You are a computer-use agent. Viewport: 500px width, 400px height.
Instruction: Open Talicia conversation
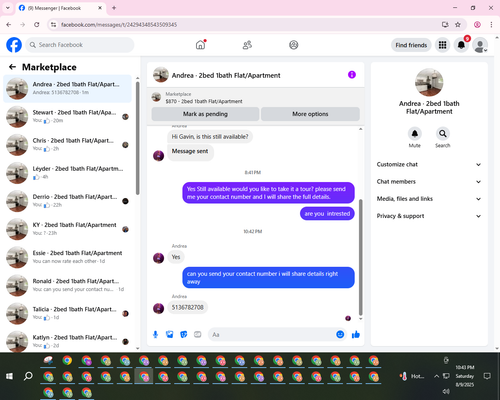[67, 314]
